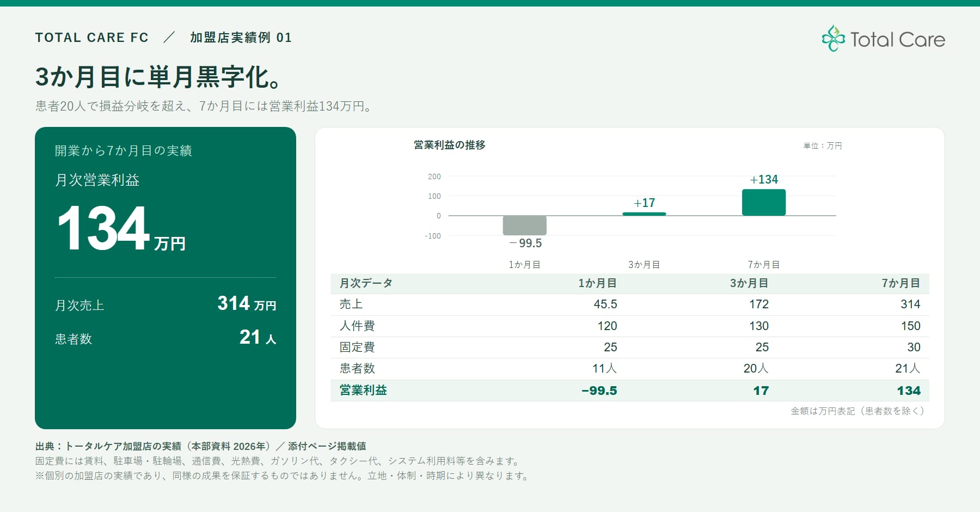The image size is (980, 512).
Task: Click the 売上 3か月目 cell 172
Action: [759, 304]
